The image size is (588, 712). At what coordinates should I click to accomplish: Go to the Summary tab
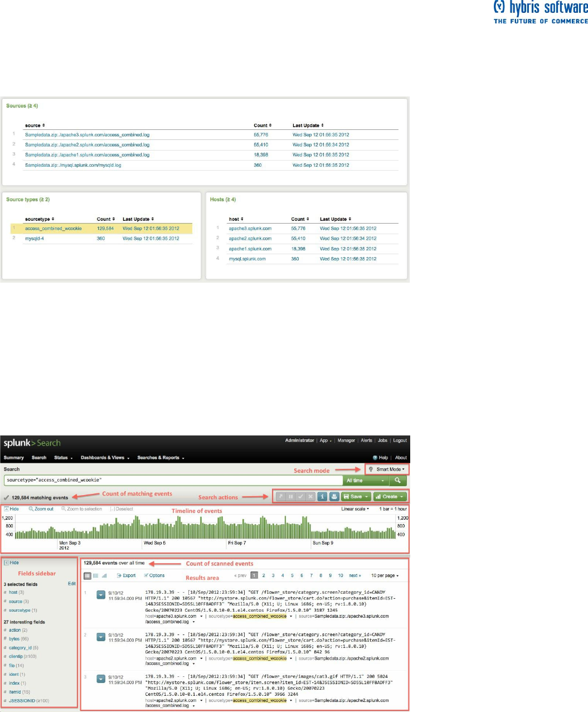14,458
